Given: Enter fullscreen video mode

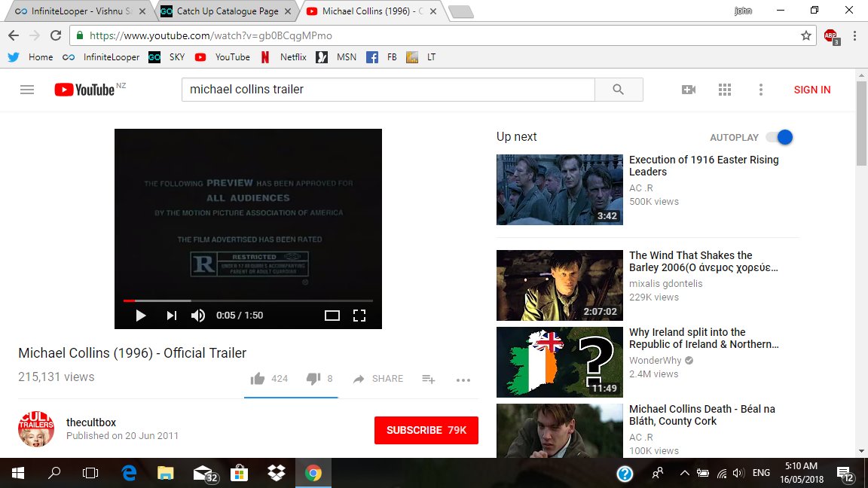Looking at the screenshot, I should pyautogui.click(x=359, y=316).
